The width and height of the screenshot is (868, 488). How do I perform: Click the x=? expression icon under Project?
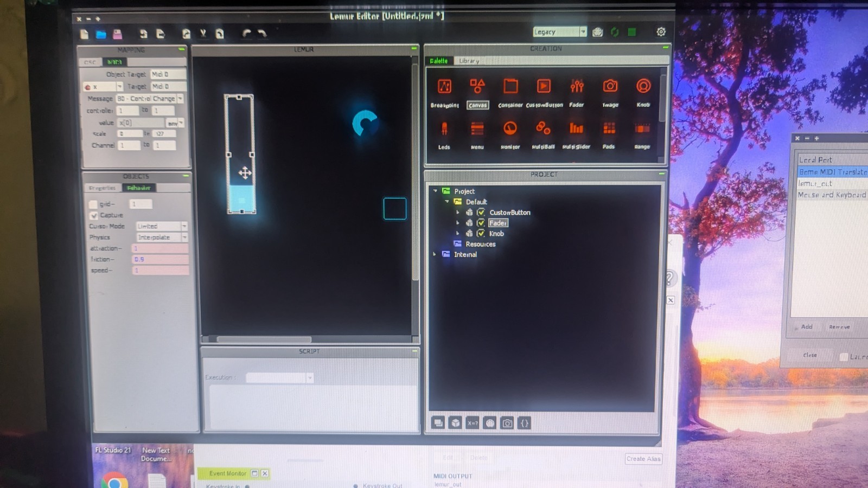point(473,423)
